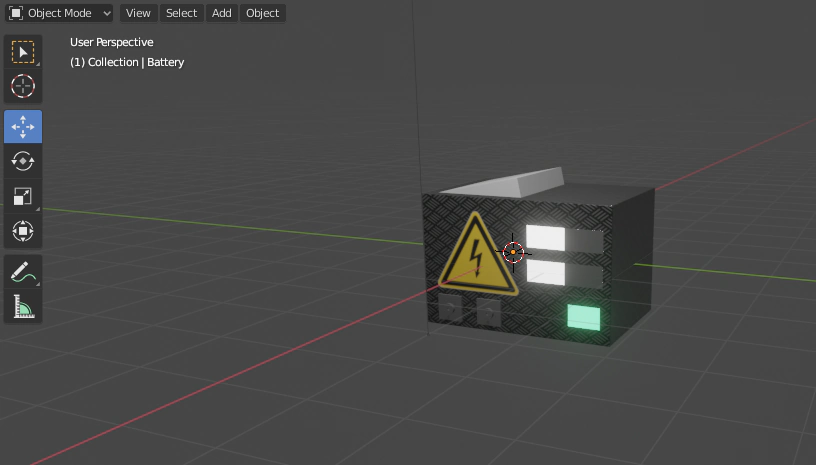This screenshot has height=465, width=816.
Task: Switch to the Rotate tool
Action: pyautogui.click(x=23, y=161)
